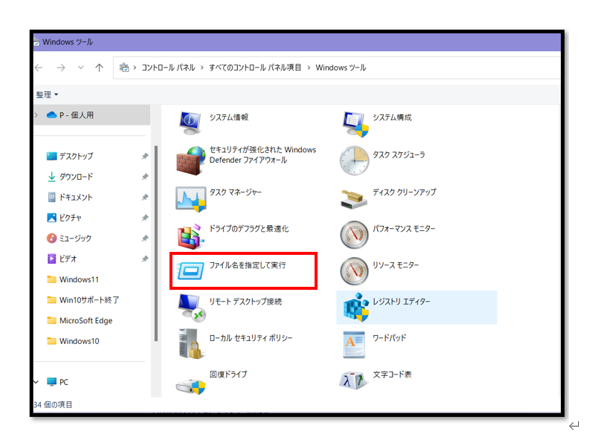Open recent locations dropdown chevron

coord(81,68)
